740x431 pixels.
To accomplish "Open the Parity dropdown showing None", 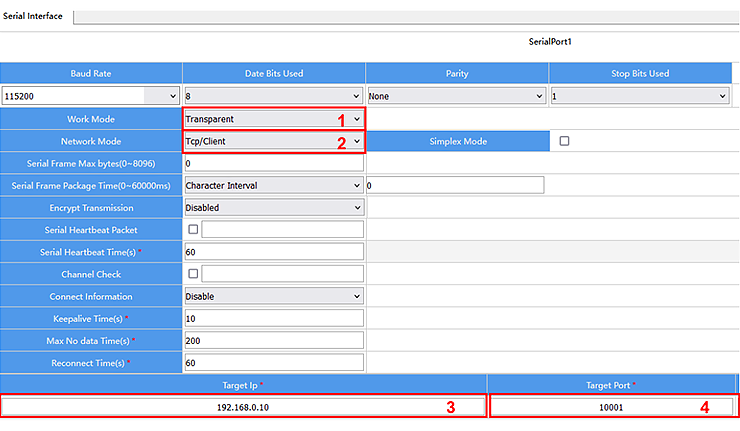I will click(456, 96).
